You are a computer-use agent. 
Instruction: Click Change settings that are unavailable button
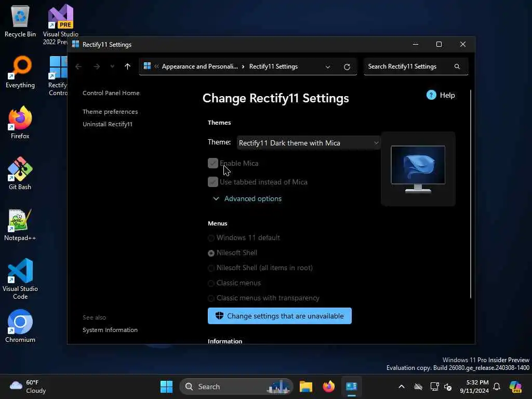click(x=280, y=316)
